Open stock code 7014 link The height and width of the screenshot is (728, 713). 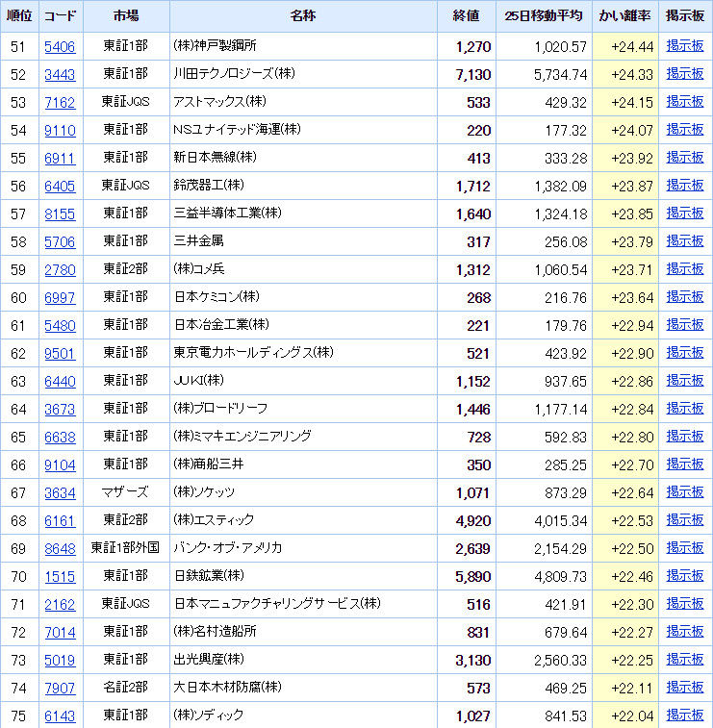[60, 633]
